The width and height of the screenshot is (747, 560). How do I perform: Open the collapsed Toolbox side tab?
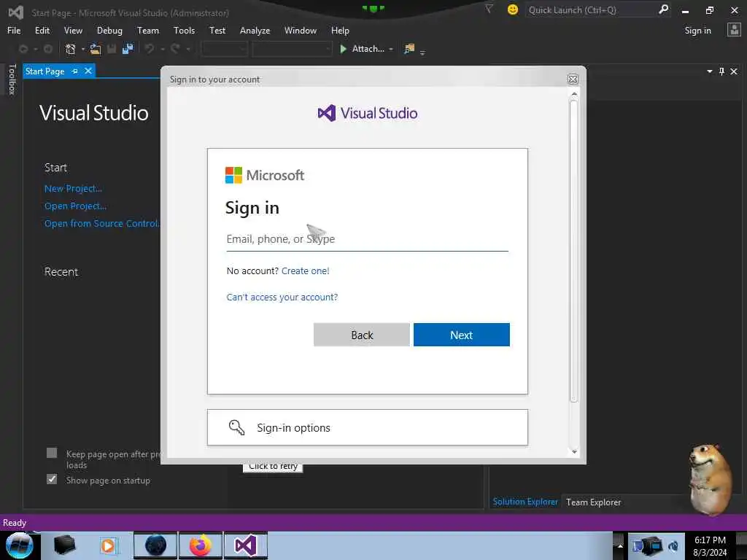click(12, 79)
